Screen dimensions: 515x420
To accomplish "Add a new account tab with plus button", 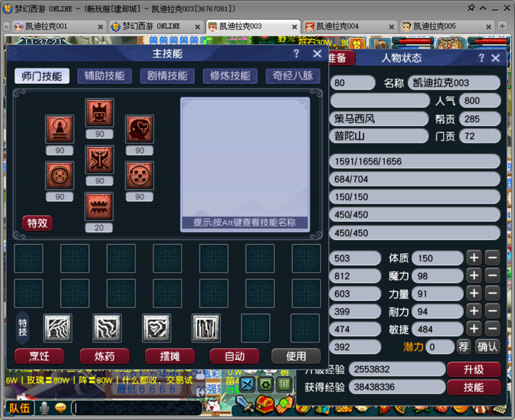I will 502,27.
